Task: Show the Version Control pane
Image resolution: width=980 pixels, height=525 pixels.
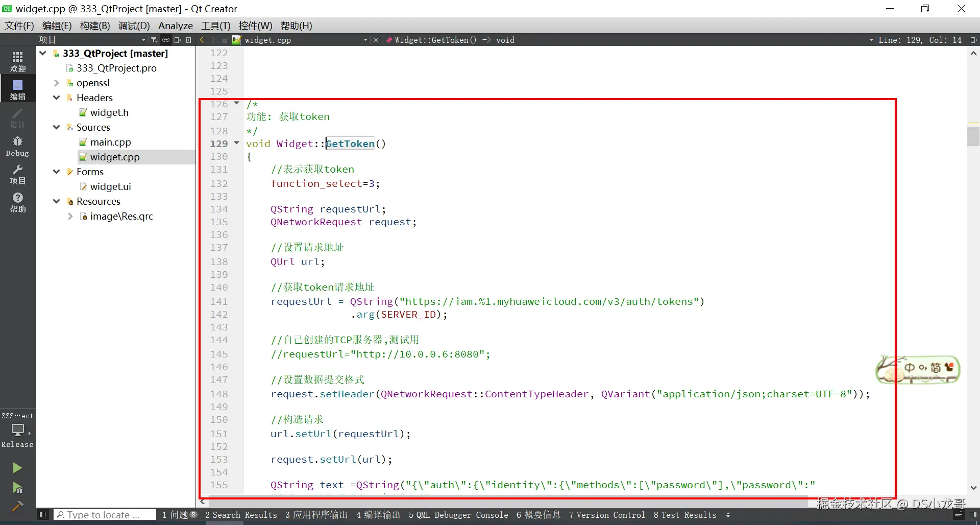Action: pyautogui.click(x=607, y=515)
